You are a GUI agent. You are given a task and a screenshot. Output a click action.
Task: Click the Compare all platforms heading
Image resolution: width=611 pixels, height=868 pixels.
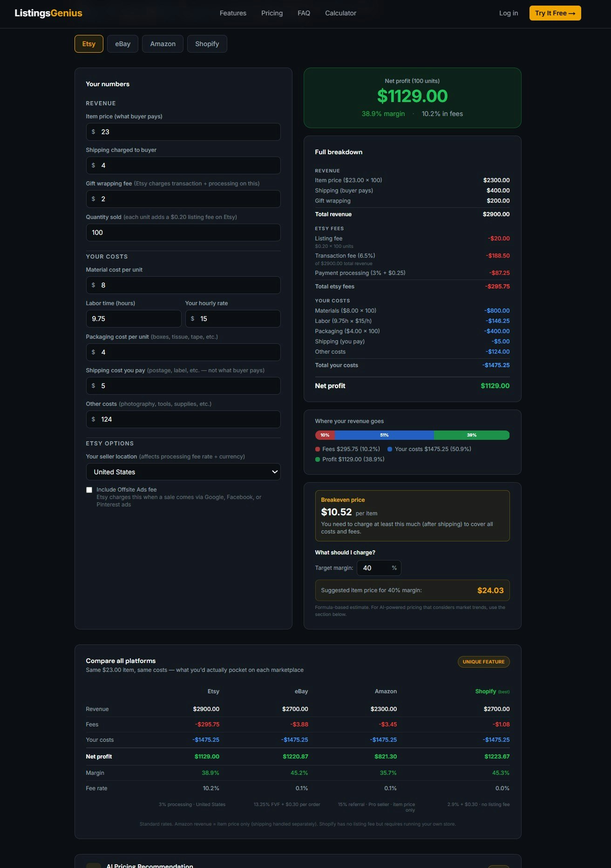pyautogui.click(x=121, y=661)
